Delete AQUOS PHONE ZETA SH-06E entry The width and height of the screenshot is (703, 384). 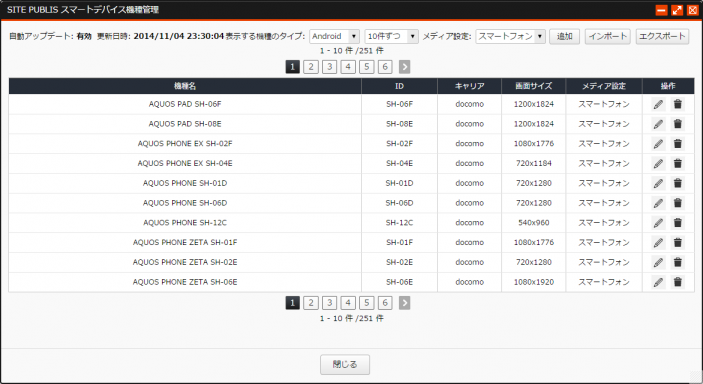(x=677, y=282)
